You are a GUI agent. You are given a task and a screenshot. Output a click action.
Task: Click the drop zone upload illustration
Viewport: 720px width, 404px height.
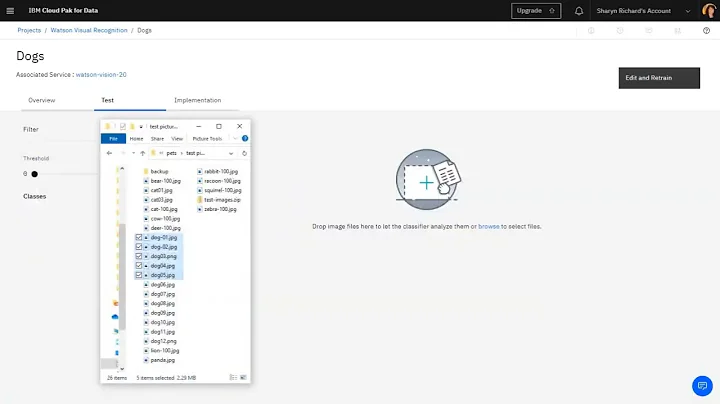pyautogui.click(x=428, y=180)
